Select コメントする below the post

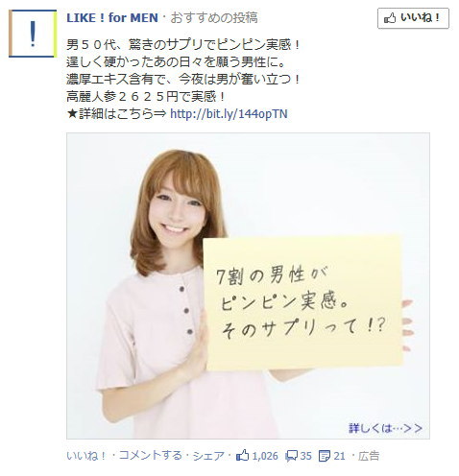point(150,456)
